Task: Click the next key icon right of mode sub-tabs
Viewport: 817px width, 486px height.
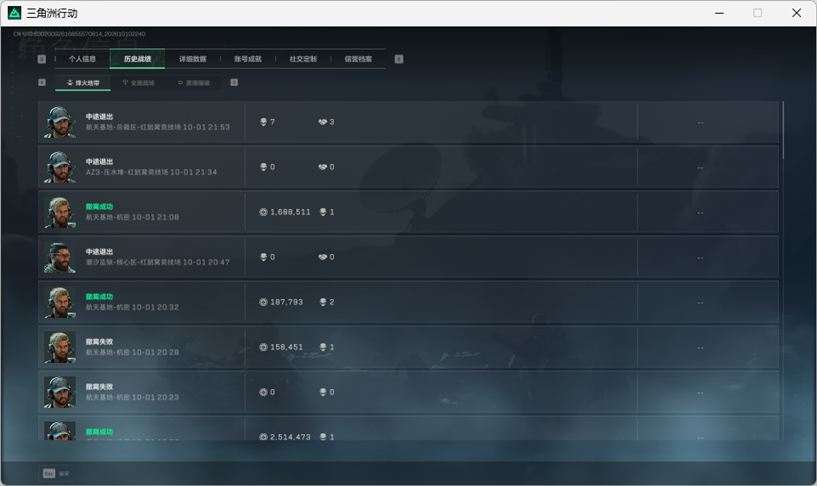Action: (x=234, y=82)
